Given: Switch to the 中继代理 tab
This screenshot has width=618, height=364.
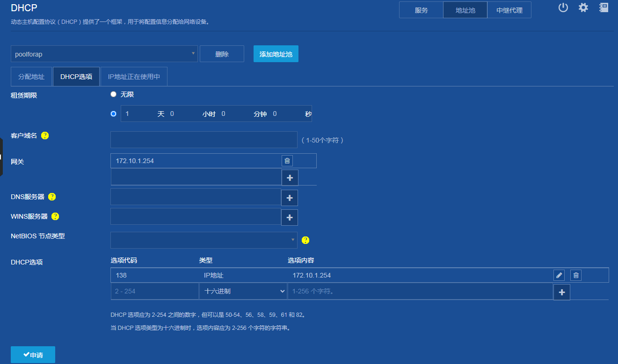Looking at the screenshot, I should (509, 10).
